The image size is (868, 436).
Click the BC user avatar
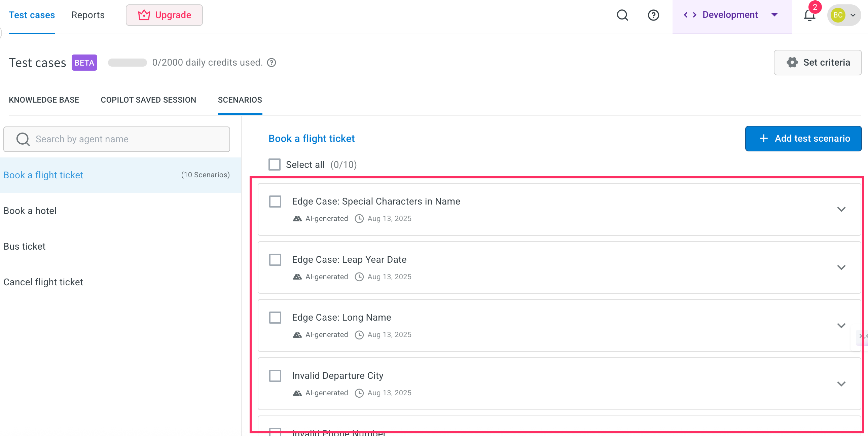(838, 15)
